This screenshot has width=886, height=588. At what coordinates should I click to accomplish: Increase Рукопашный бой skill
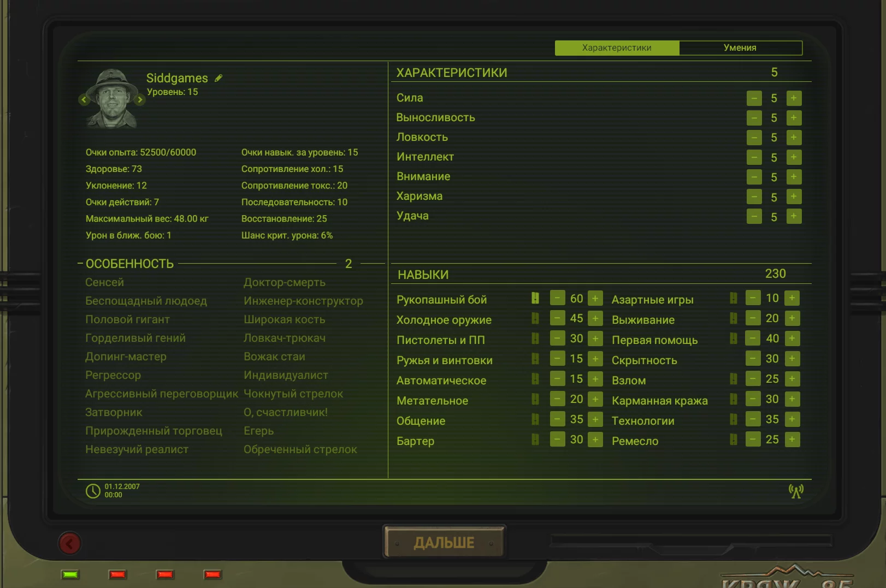595,299
